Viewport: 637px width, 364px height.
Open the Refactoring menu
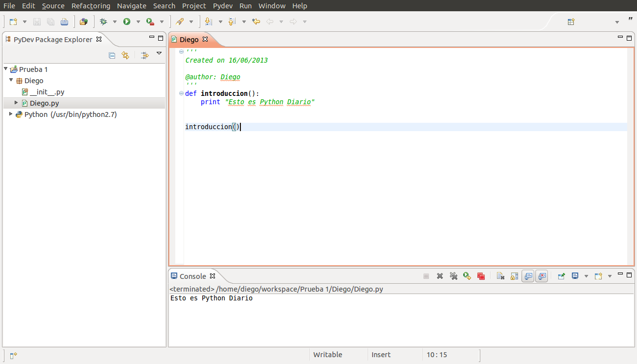pyautogui.click(x=91, y=6)
